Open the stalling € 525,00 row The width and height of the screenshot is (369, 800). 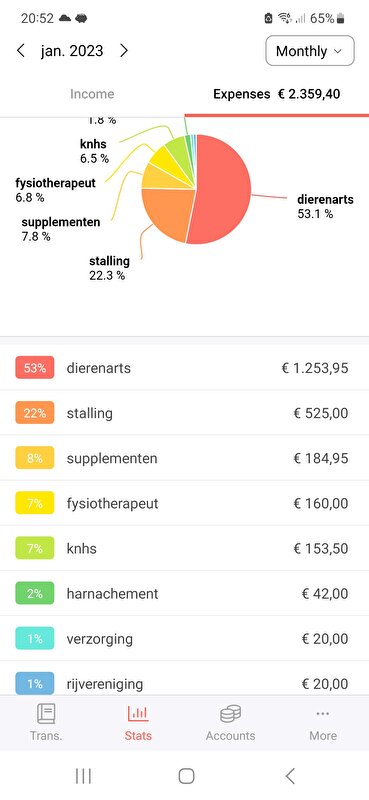pos(184,413)
